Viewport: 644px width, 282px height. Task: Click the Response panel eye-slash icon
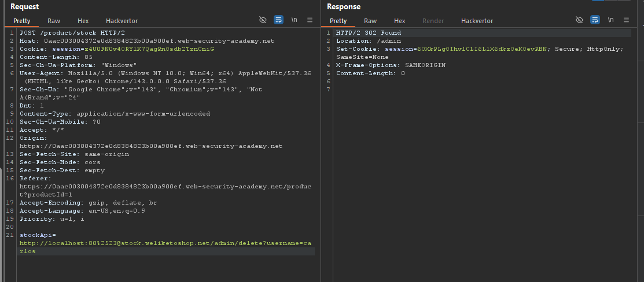[579, 20]
